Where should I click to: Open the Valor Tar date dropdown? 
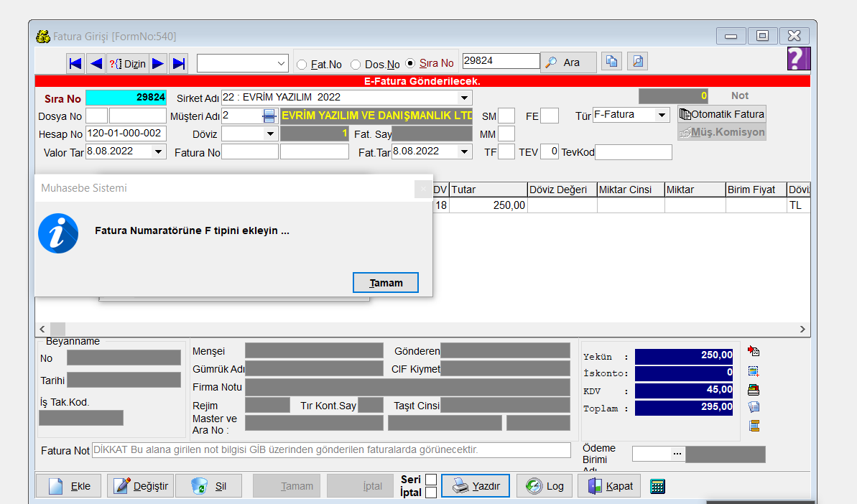159,151
